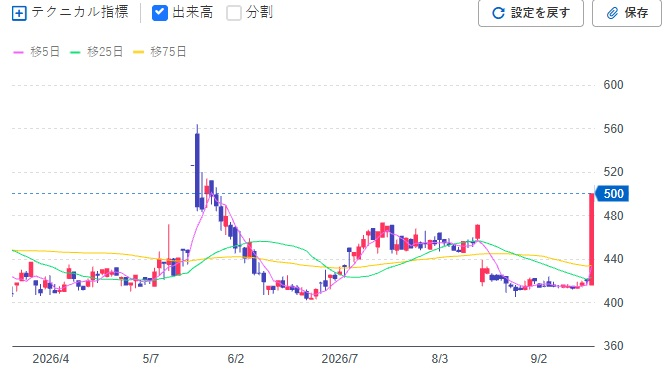Click the 480 price axis label
The height and width of the screenshot is (375, 672).
(x=613, y=216)
